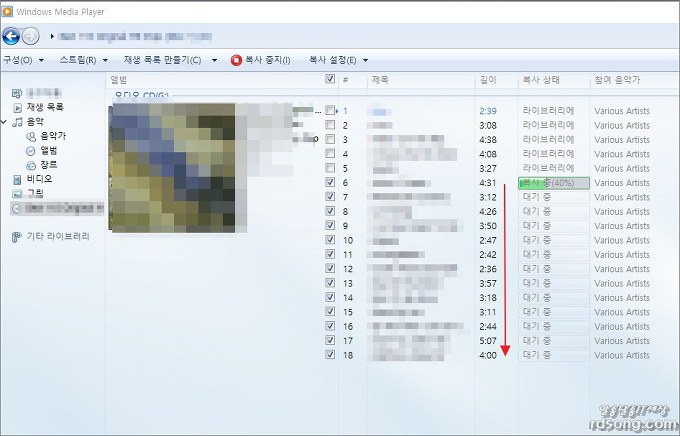
Task: Check the box for track 1
Action: pos(330,111)
